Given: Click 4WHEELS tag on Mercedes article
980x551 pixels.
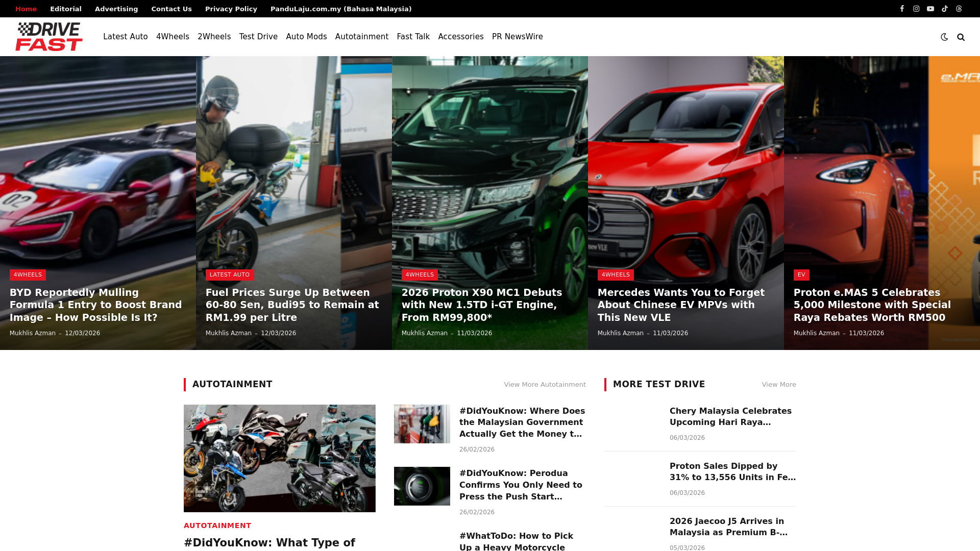Looking at the screenshot, I should click(x=616, y=275).
